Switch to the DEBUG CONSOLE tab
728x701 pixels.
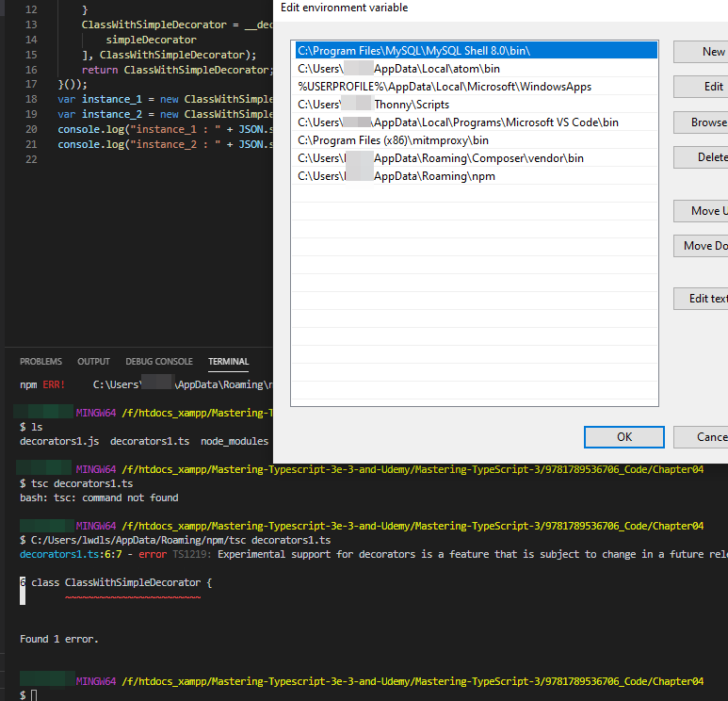click(x=159, y=362)
